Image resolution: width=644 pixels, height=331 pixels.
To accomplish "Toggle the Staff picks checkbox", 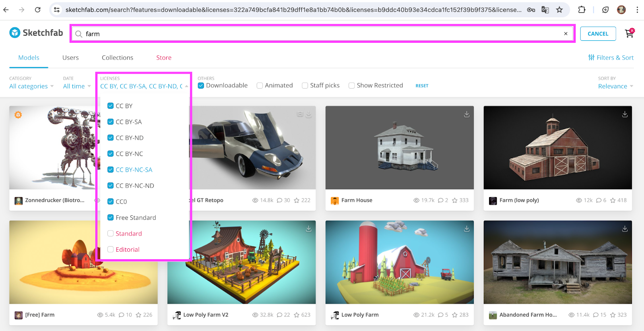I will 305,85.
